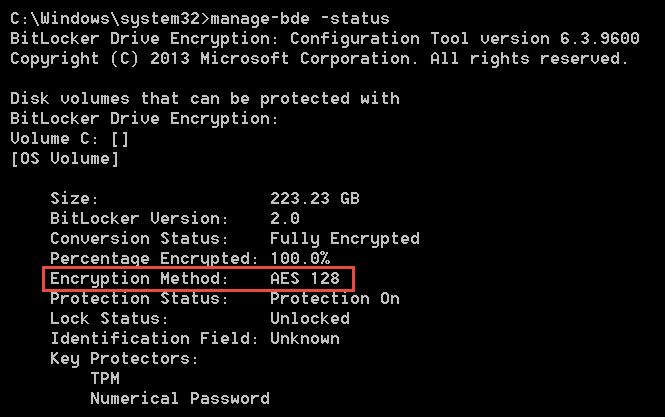Image resolution: width=665 pixels, height=417 pixels.
Task: Click the manage-bde -status command text
Action: (x=300, y=19)
